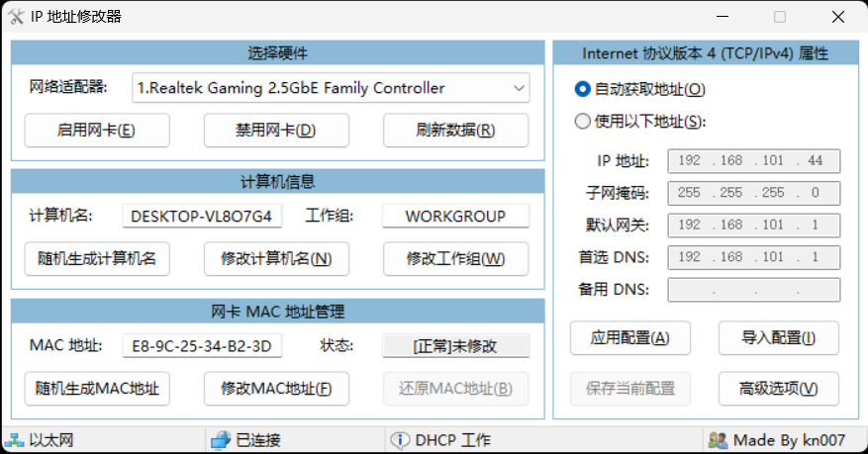Click 随机生成MAC地址 button
The width and height of the screenshot is (868, 454).
(97, 389)
